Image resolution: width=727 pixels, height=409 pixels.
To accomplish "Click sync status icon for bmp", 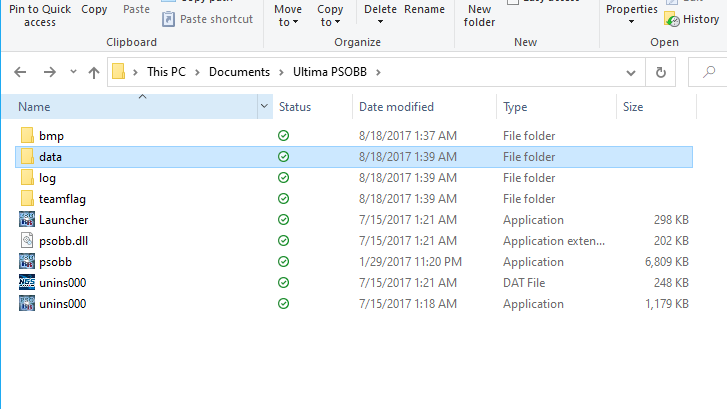I will [x=283, y=136].
